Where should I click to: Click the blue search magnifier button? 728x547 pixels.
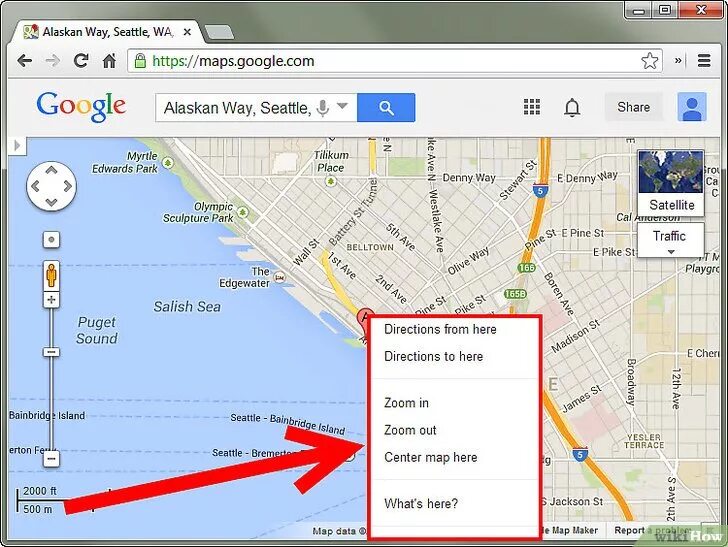click(x=386, y=108)
